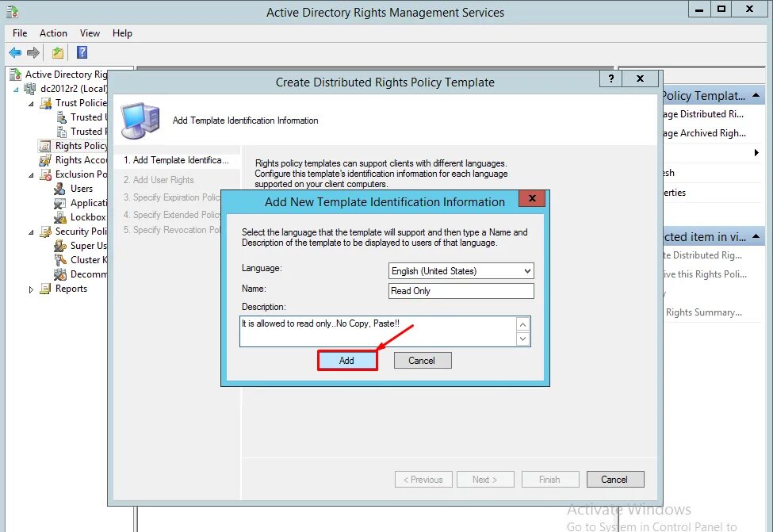
Task: Collapse the Security Policies tree node
Action: pos(31,233)
